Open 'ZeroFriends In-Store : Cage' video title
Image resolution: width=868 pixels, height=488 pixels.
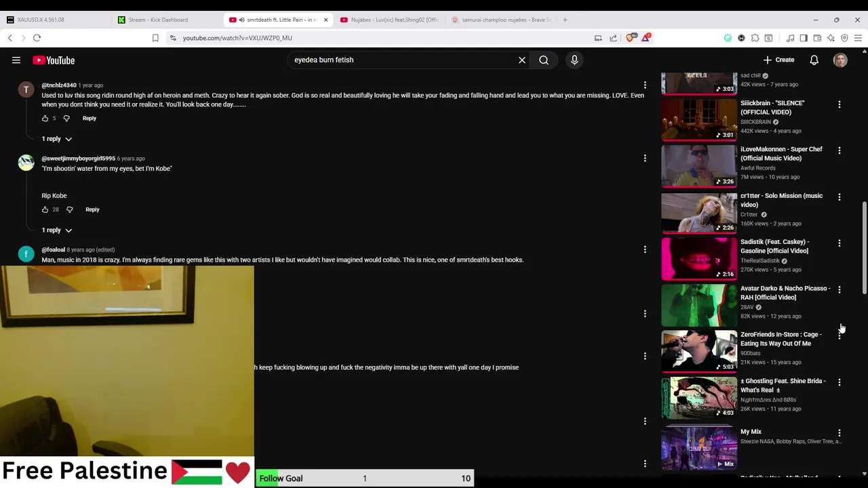click(781, 339)
